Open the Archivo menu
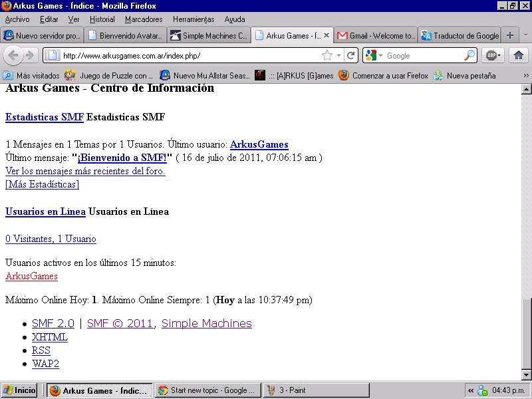Image resolution: width=532 pixels, height=399 pixels. point(17,19)
